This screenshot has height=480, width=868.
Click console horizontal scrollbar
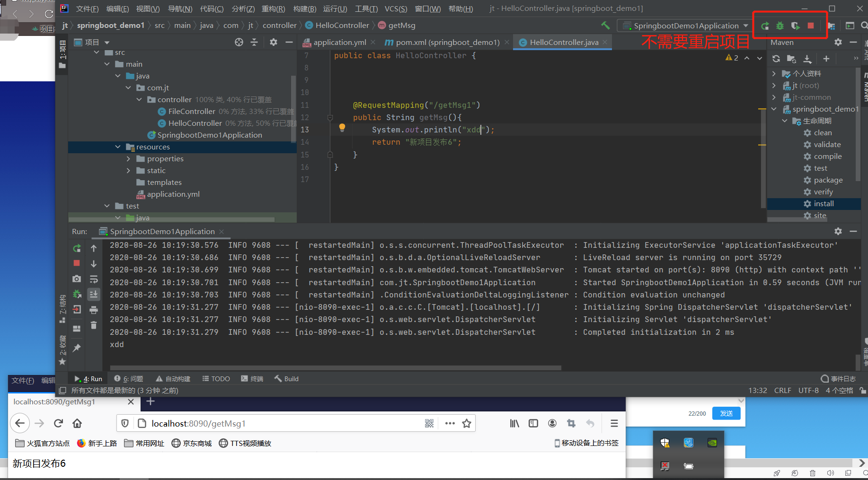pos(336,367)
